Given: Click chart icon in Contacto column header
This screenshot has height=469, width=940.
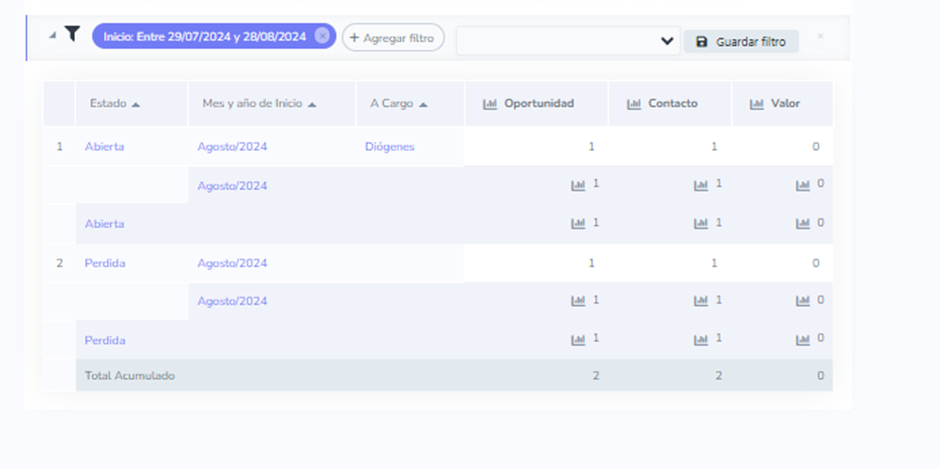Looking at the screenshot, I should point(633,104).
